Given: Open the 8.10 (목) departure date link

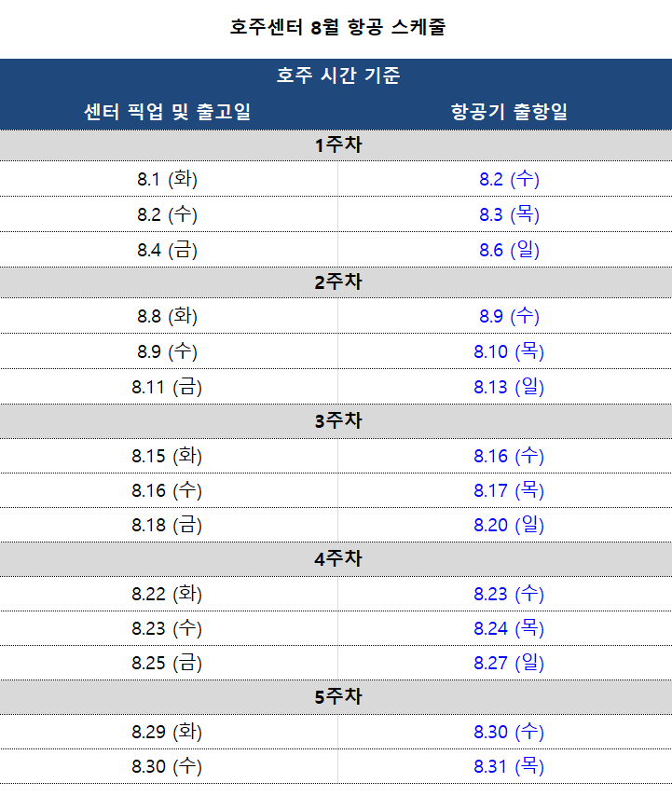Looking at the screenshot, I should (x=509, y=351).
